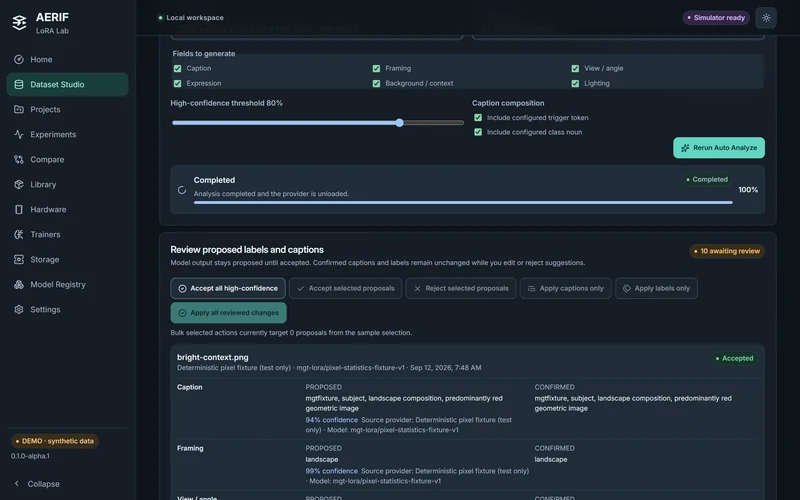Screen dimensions: 800x500
Task: Toggle the Background / context checkbox
Action: (x=377, y=84)
